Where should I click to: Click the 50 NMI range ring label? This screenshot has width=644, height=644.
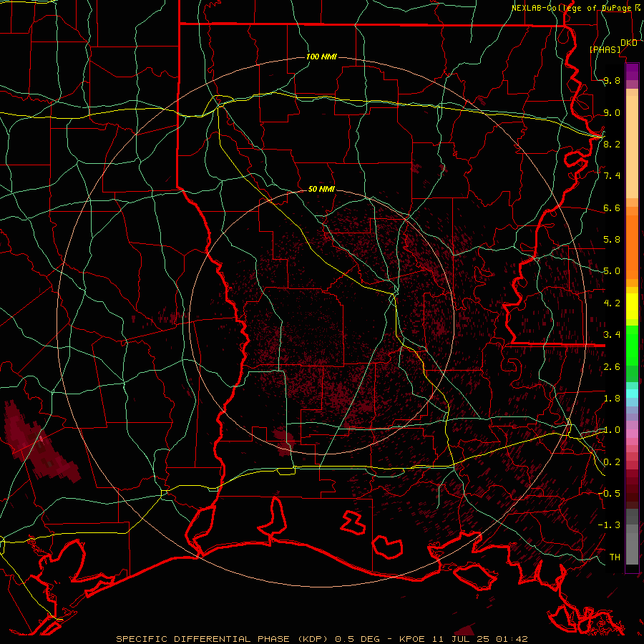pyautogui.click(x=321, y=189)
